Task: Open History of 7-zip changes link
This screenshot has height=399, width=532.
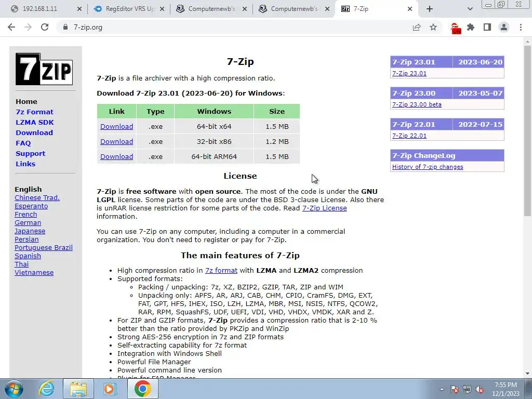Action: [x=428, y=167]
